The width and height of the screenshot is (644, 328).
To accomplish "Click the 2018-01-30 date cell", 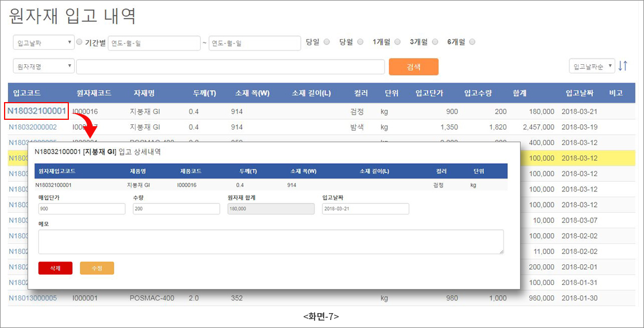I will coord(580,298).
